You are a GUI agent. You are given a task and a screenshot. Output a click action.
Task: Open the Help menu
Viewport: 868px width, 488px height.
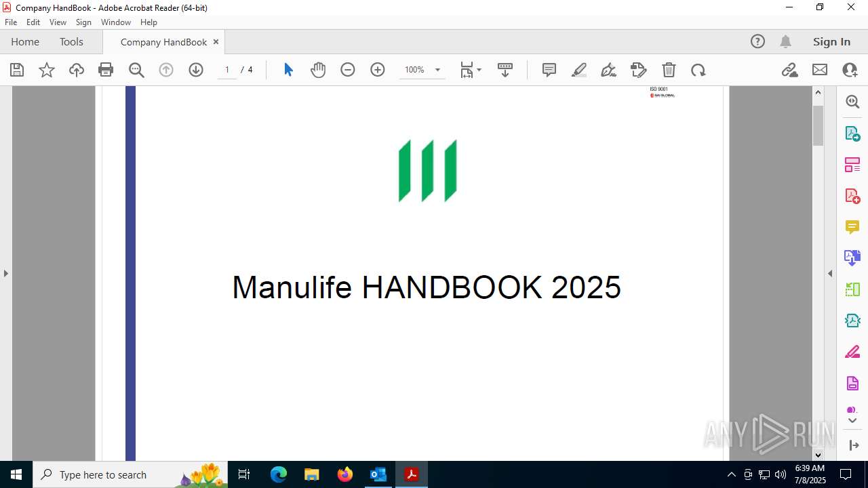click(149, 22)
